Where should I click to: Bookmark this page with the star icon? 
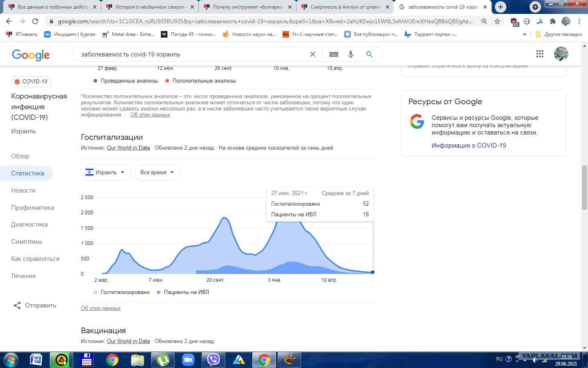(497, 21)
